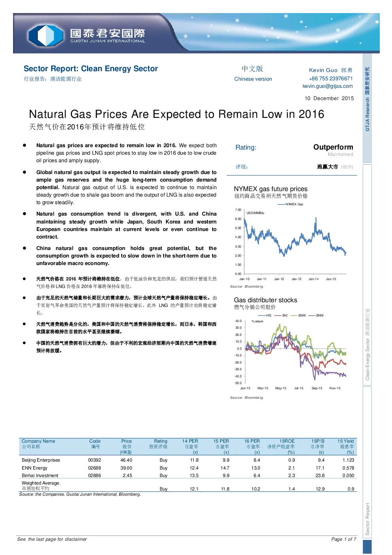
Task: Click the 2688 legend entry in stocks chart
Action: tap(298, 315)
